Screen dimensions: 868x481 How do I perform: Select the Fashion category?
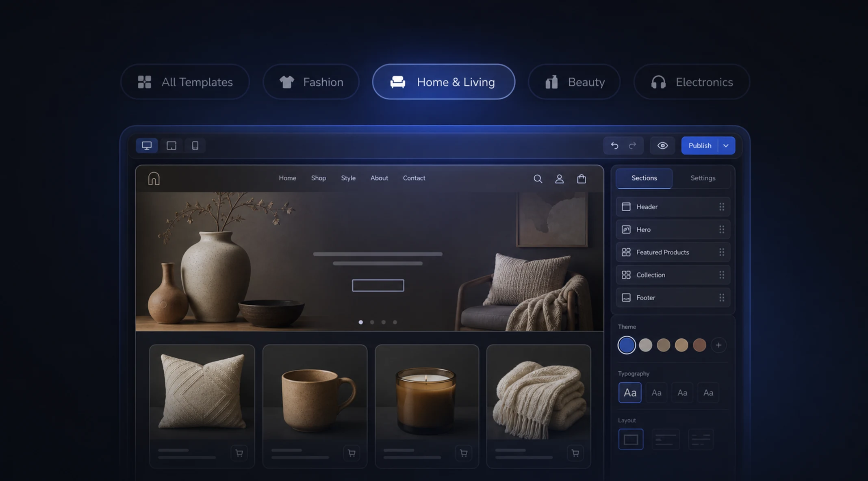point(311,82)
